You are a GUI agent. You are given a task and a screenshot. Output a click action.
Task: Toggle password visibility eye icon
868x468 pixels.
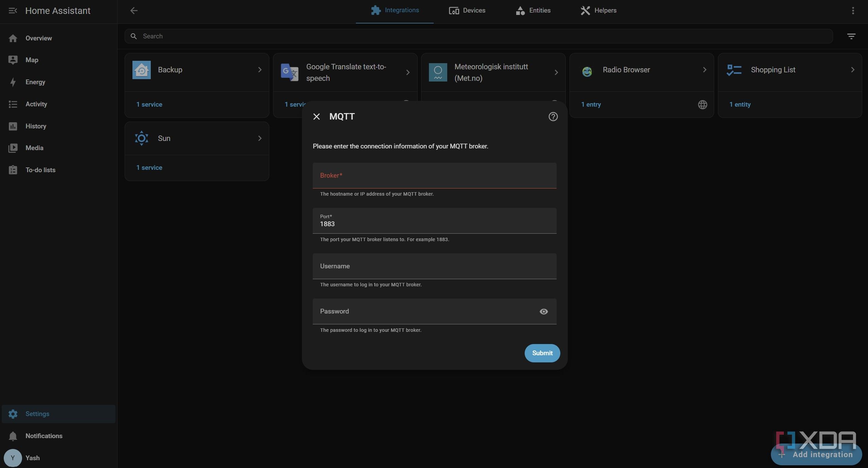[x=543, y=311]
